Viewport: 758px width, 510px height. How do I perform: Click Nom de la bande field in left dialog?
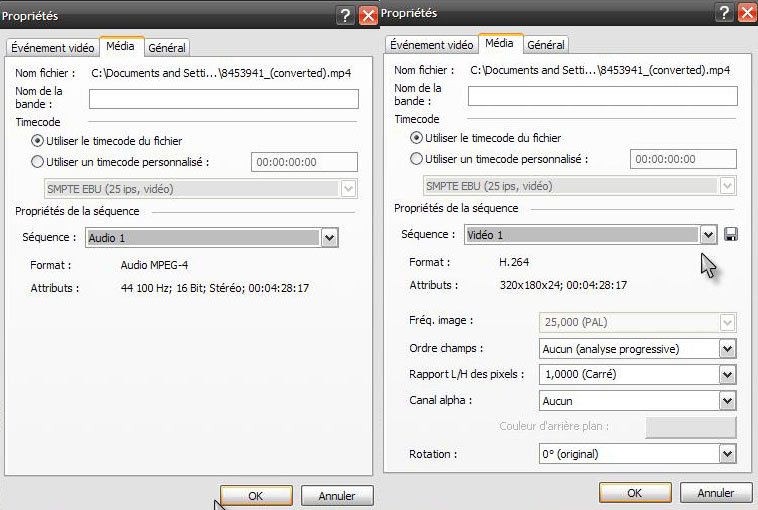point(224,99)
